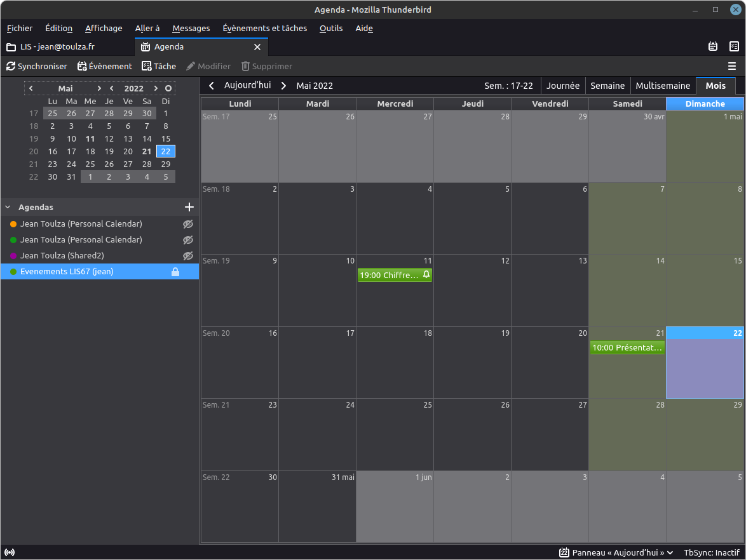Click the Mai 2022 title label
This screenshot has width=746, height=560.
click(315, 86)
